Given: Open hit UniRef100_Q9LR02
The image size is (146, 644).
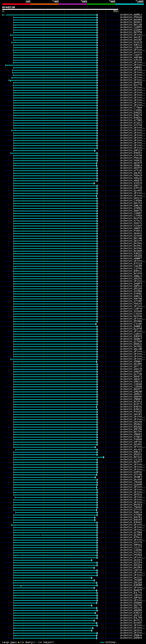Looking at the screenshot, I should (x=131, y=173).
